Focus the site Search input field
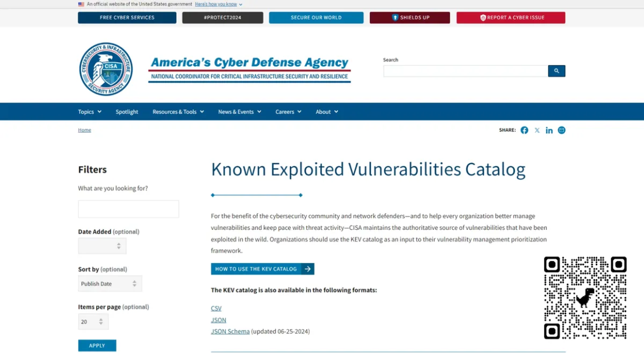644x362 pixels. point(465,71)
